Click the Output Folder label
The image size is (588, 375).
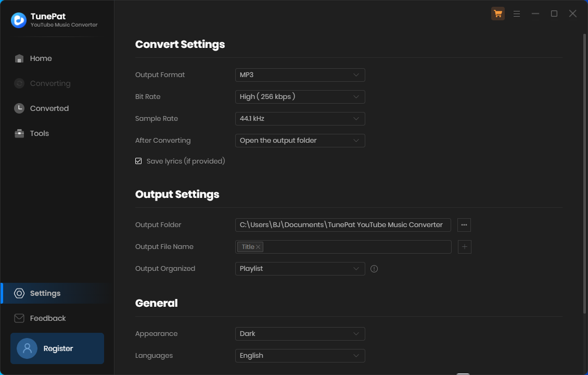click(x=158, y=225)
